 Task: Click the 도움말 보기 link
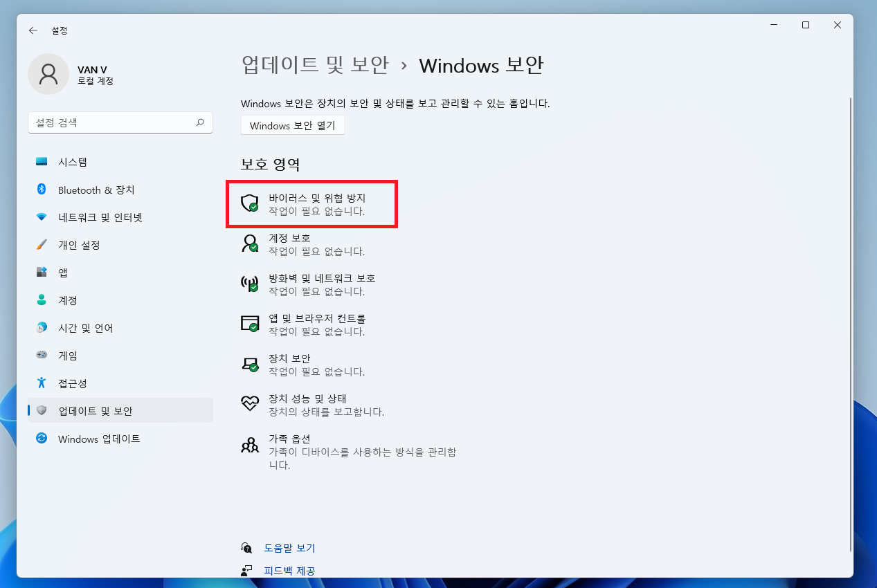pos(289,548)
